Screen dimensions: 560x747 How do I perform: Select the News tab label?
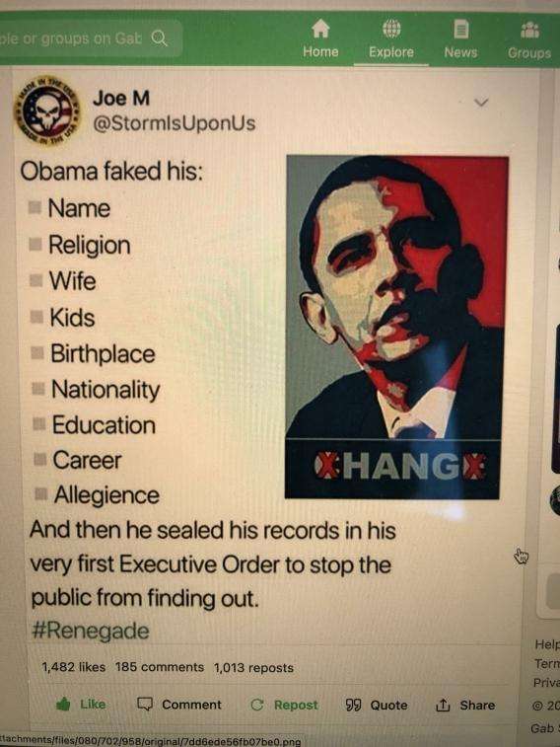(460, 52)
